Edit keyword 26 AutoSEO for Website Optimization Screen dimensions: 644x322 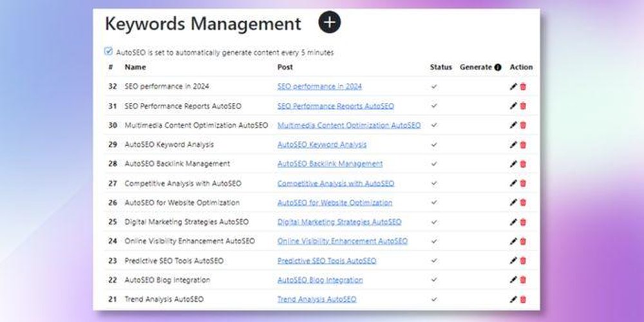tap(513, 202)
